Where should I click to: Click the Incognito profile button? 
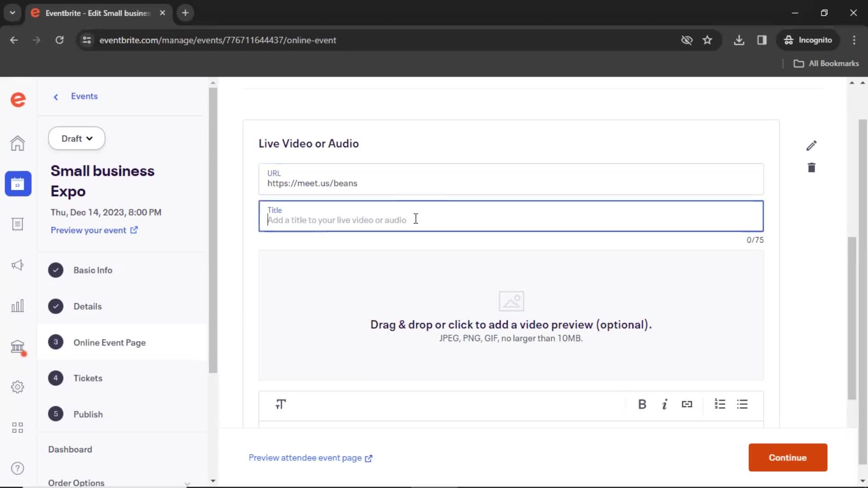click(x=808, y=40)
